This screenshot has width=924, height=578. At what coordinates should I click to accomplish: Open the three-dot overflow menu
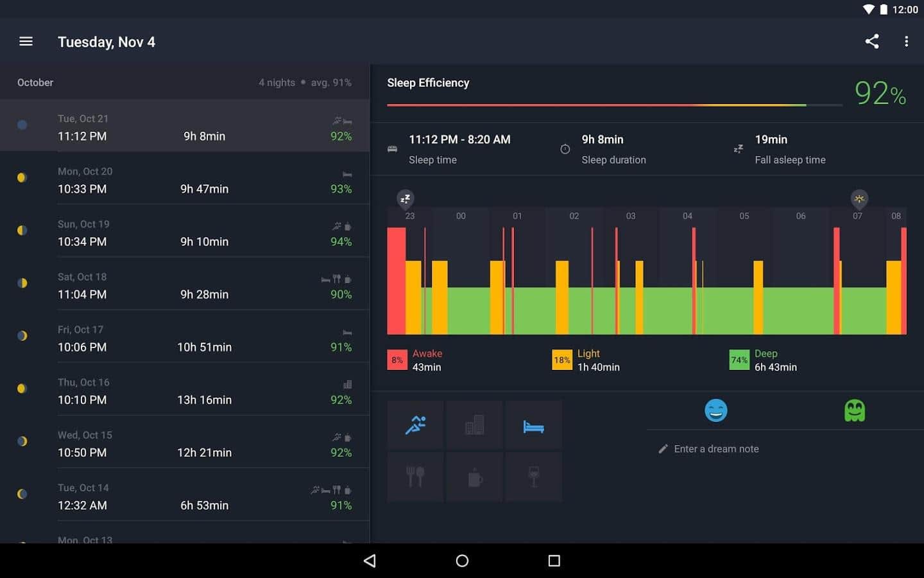(906, 42)
